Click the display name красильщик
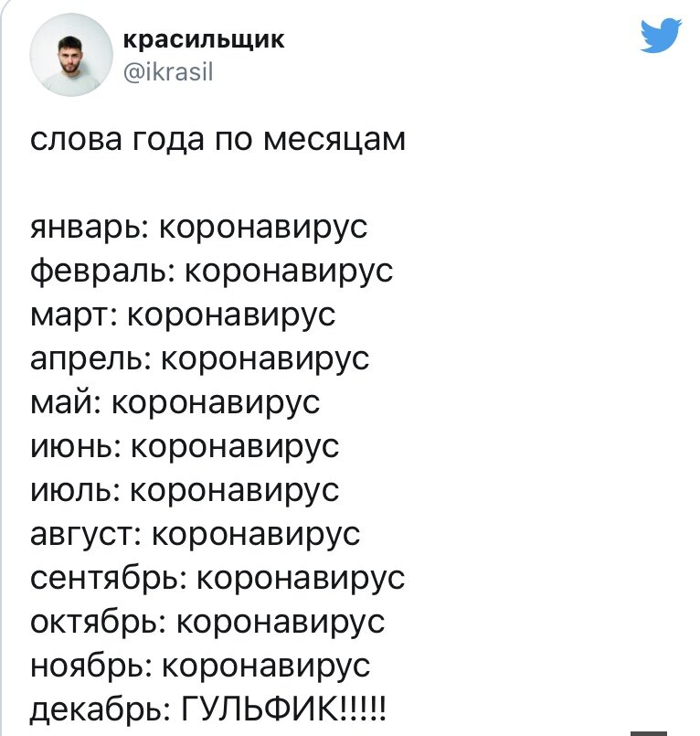The image size is (700, 736). [203, 39]
